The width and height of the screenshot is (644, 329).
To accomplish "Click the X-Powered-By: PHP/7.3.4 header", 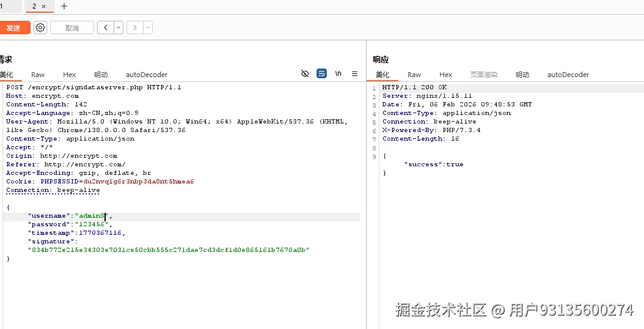I will click(x=431, y=130).
